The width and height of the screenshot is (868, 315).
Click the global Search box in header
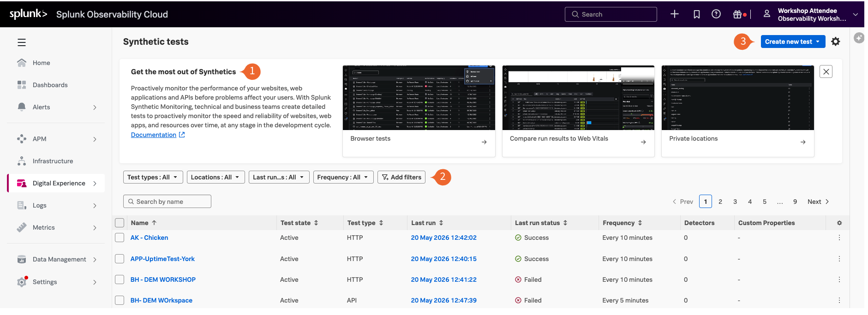pyautogui.click(x=611, y=14)
